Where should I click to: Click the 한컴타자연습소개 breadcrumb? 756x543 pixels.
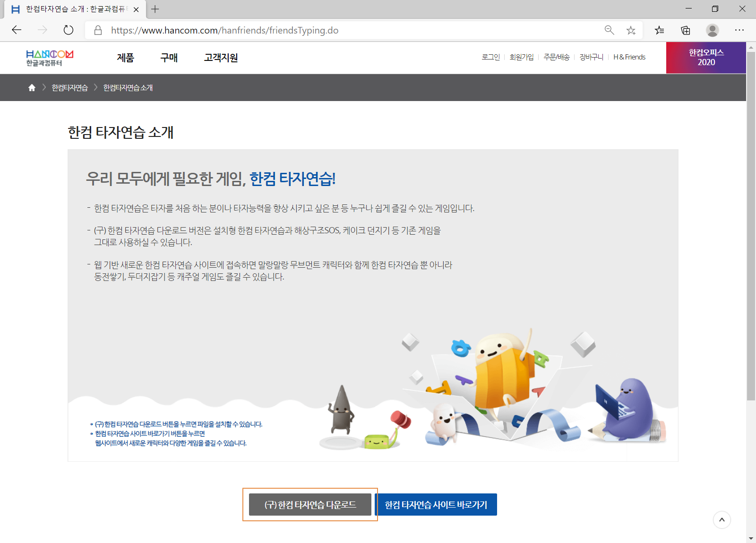(x=128, y=88)
